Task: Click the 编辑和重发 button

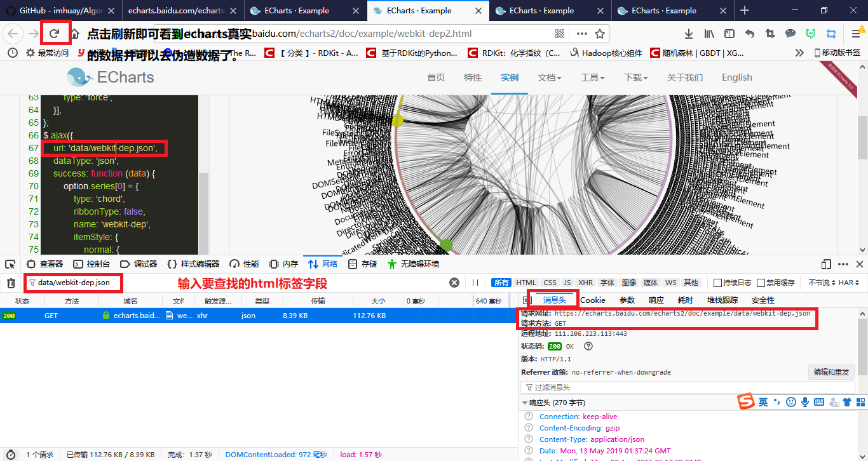Action: coord(831,372)
